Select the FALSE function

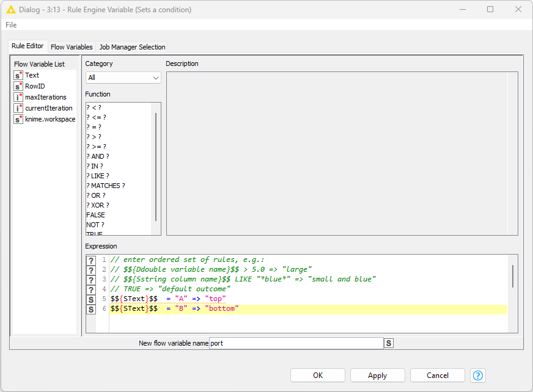[95, 215]
